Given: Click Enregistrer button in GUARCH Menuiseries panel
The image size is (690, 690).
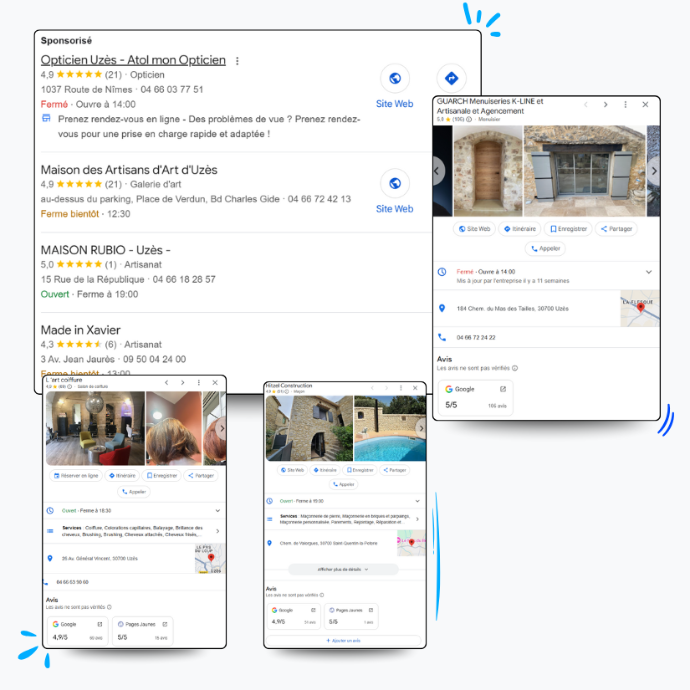Looking at the screenshot, I should [568, 229].
